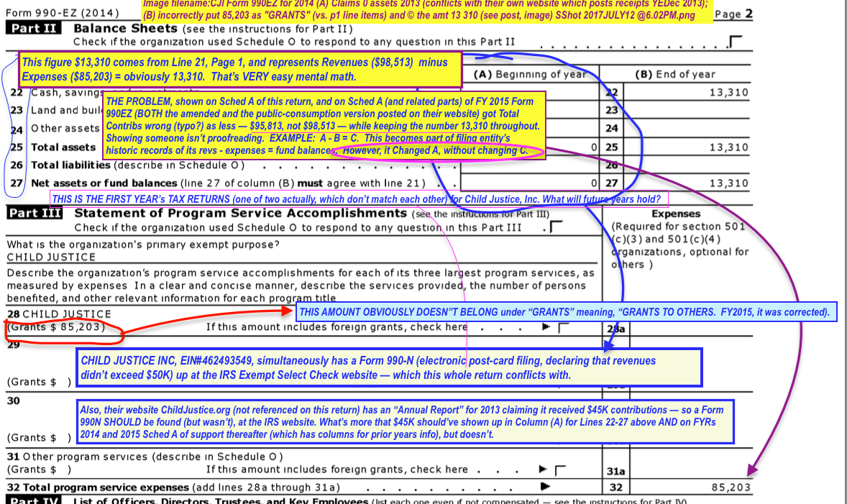Image resolution: width=847 pixels, height=504 pixels.
Task: Select the 990-N postcard filing annotation box
Action: tap(387, 368)
